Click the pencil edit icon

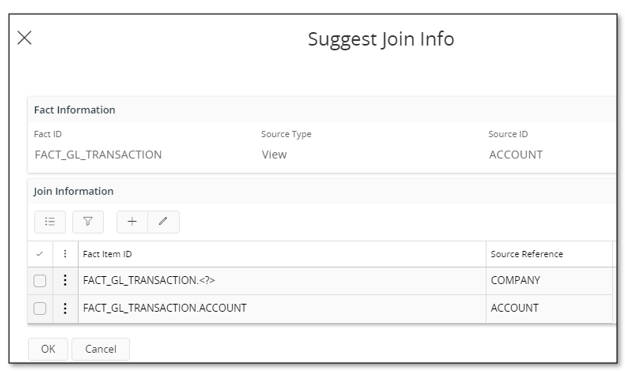click(163, 222)
